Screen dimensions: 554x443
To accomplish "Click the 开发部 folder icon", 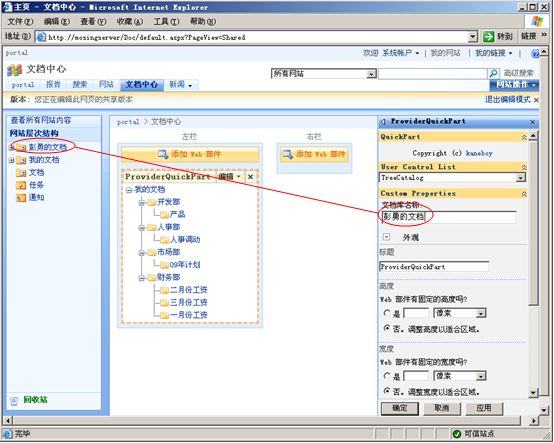I will (x=152, y=202).
